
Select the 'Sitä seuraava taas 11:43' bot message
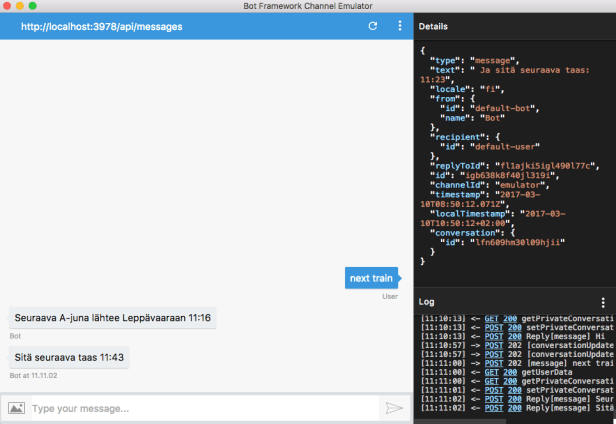tap(69, 356)
